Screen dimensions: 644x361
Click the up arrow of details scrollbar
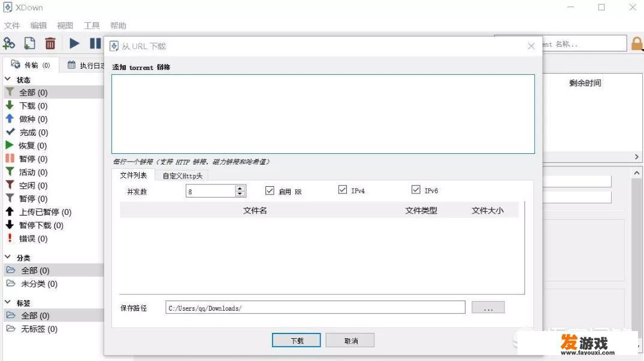pos(637,173)
